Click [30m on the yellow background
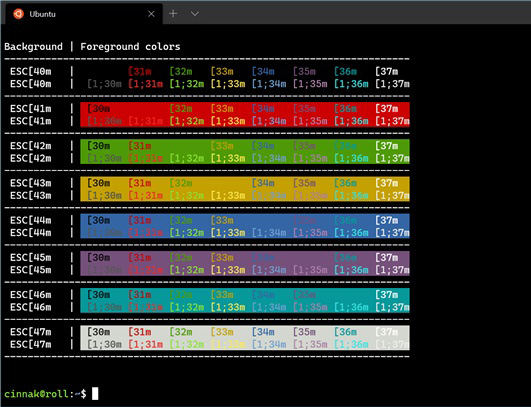531x407 pixels. point(99,184)
